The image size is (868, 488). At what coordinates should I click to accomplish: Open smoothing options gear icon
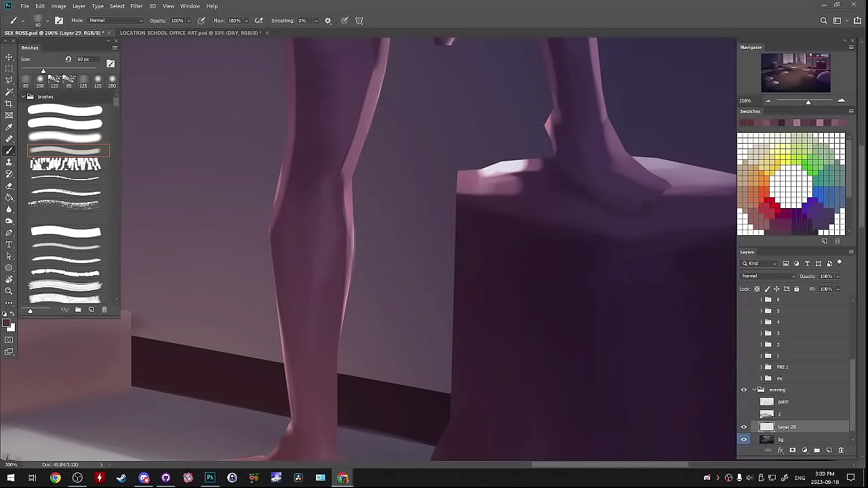[x=328, y=20]
